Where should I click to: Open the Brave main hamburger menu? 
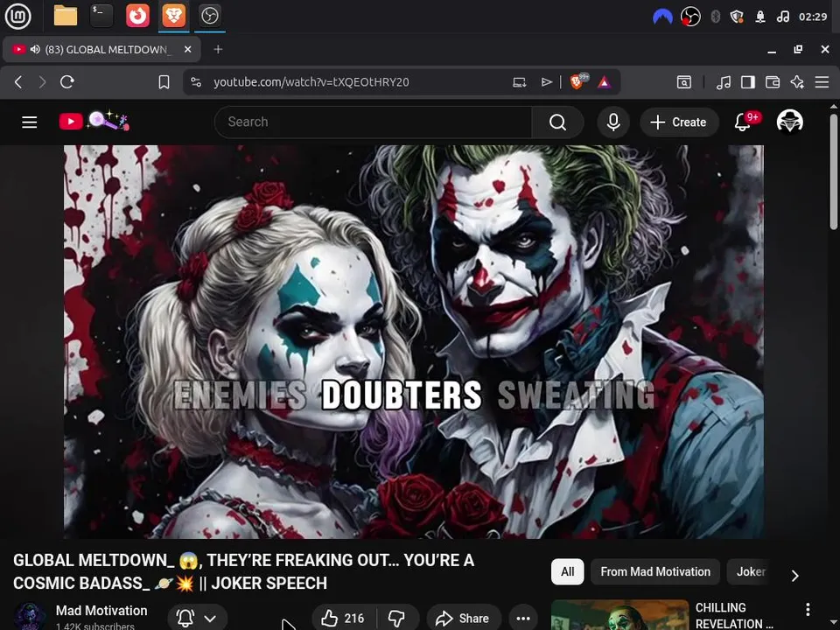822,82
